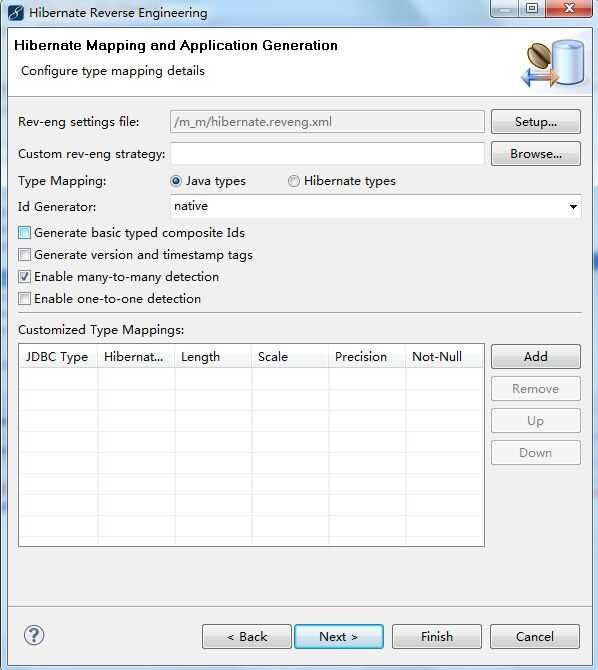Screen dimensions: 598x670
Task: Click the JDBC Type column header
Action: pos(59,357)
